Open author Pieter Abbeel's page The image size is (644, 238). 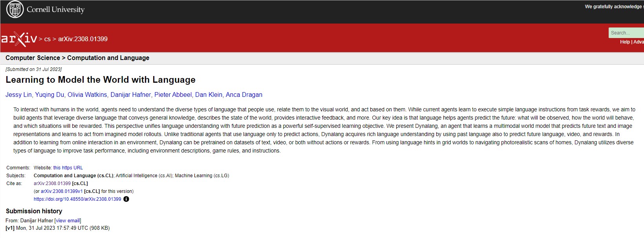coord(173,94)
